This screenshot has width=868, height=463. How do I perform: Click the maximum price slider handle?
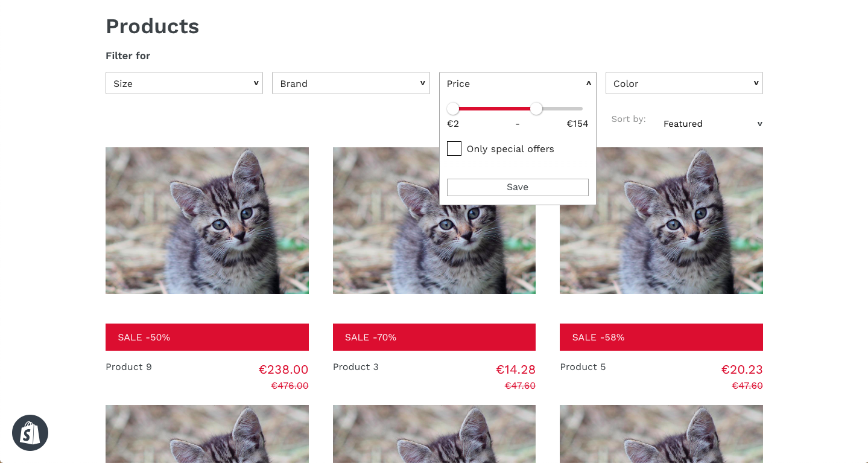coord(536,109)
